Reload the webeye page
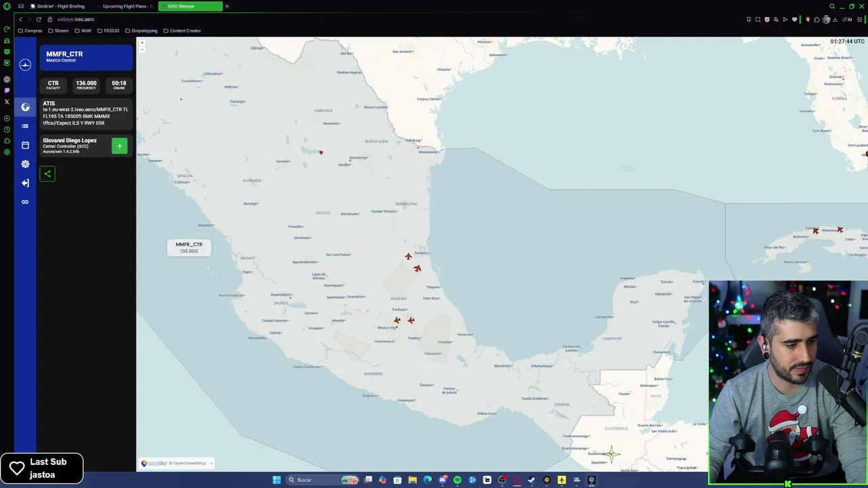This screenshot has width=868, height=488. tap(39, 19)
